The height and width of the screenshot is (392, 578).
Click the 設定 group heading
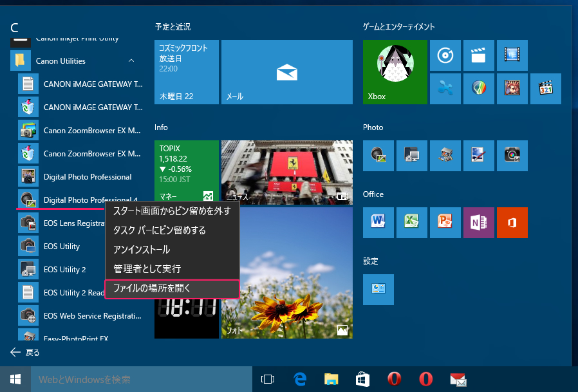pos(371,261)
